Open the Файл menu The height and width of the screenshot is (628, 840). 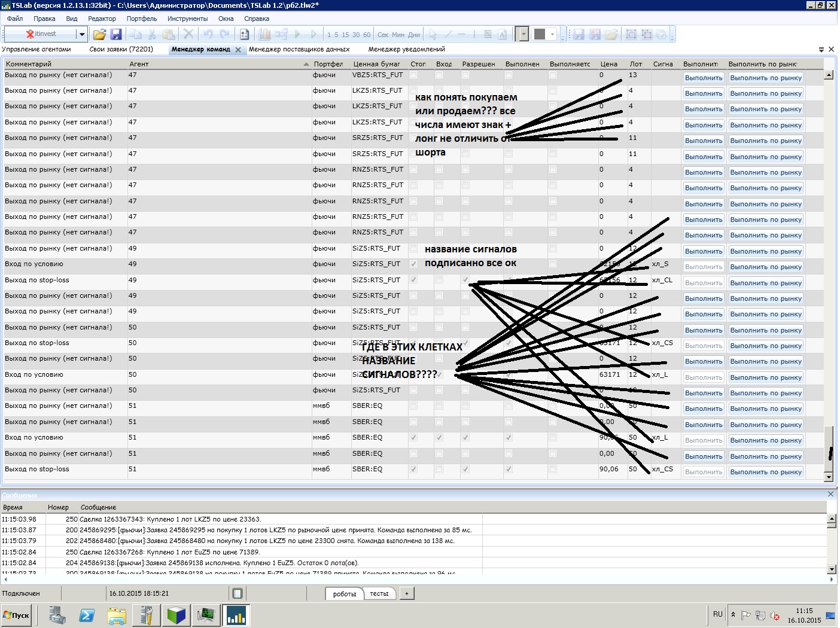pos(15,19)
